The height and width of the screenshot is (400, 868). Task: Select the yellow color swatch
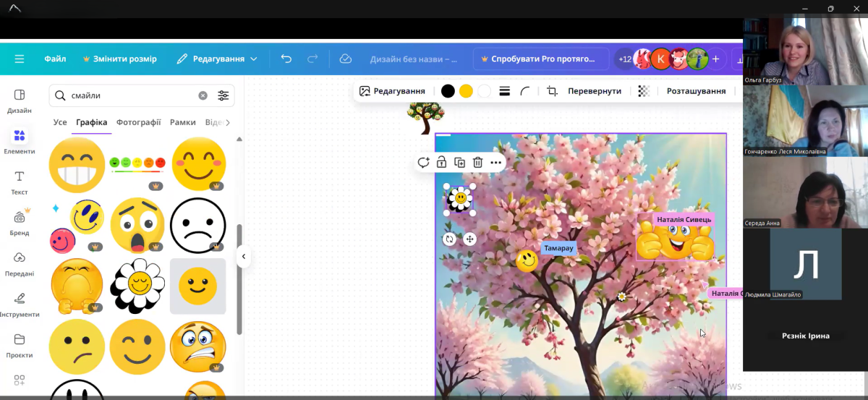click(x=466, y=91)
